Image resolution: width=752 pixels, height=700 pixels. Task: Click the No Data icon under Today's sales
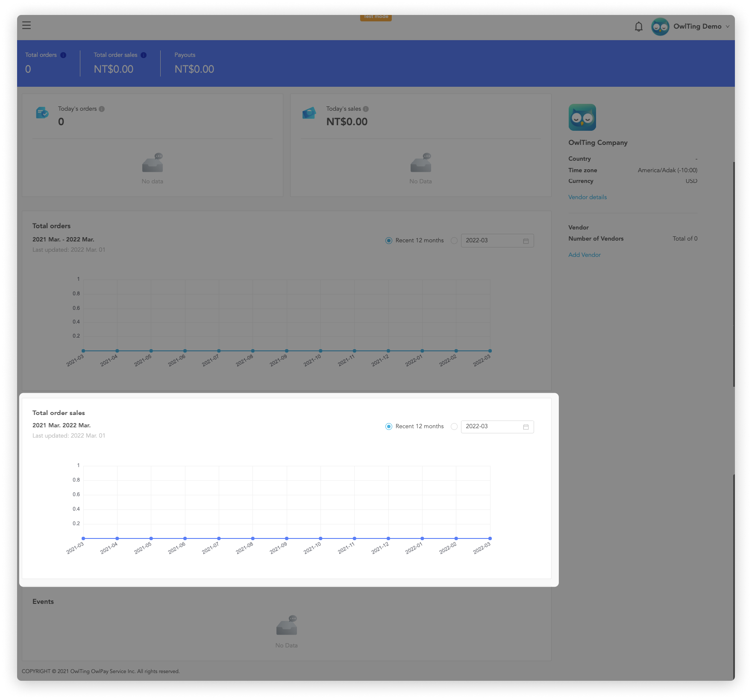click(x=421, y=163)
